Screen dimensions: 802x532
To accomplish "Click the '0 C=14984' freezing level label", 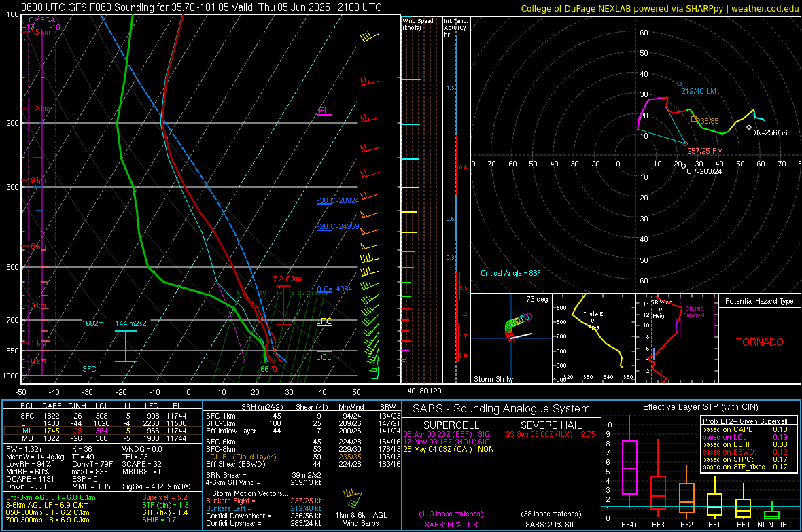I will (335, 289).
